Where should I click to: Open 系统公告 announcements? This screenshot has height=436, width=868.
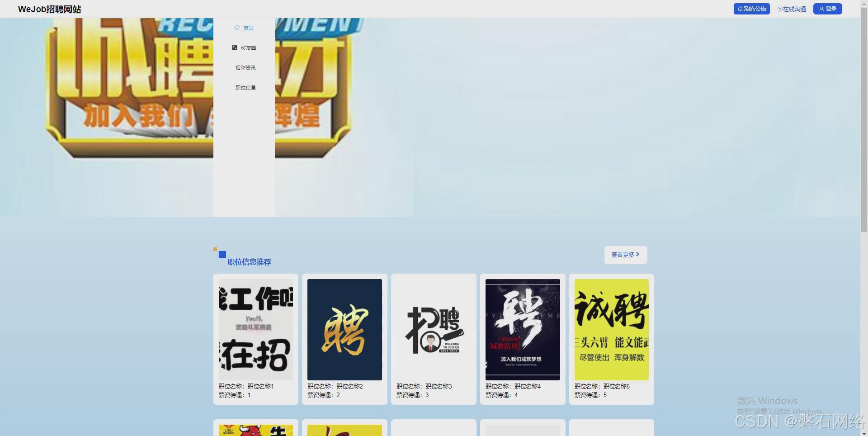[751, 9]
